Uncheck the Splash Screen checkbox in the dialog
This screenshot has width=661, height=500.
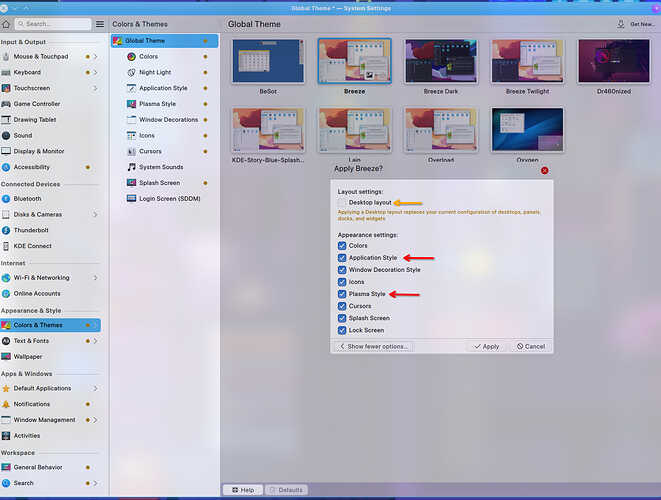pyautogui.click(x=342, y=318)
